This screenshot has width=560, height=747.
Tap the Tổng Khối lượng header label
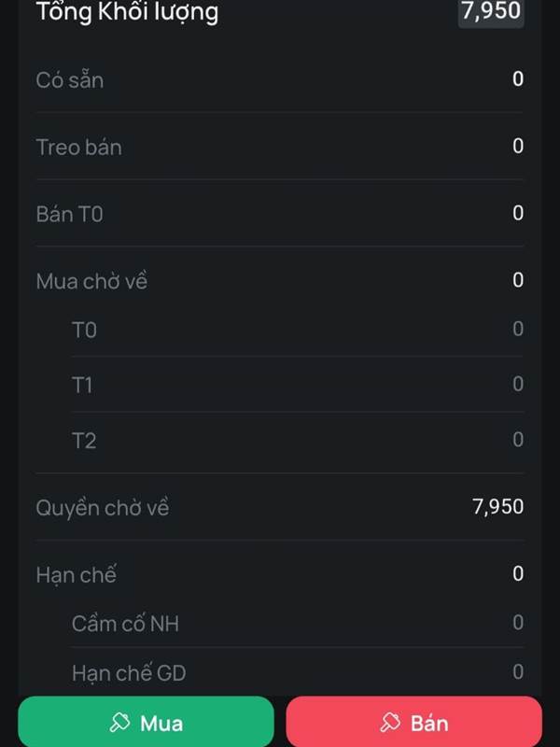pos(127,12)
